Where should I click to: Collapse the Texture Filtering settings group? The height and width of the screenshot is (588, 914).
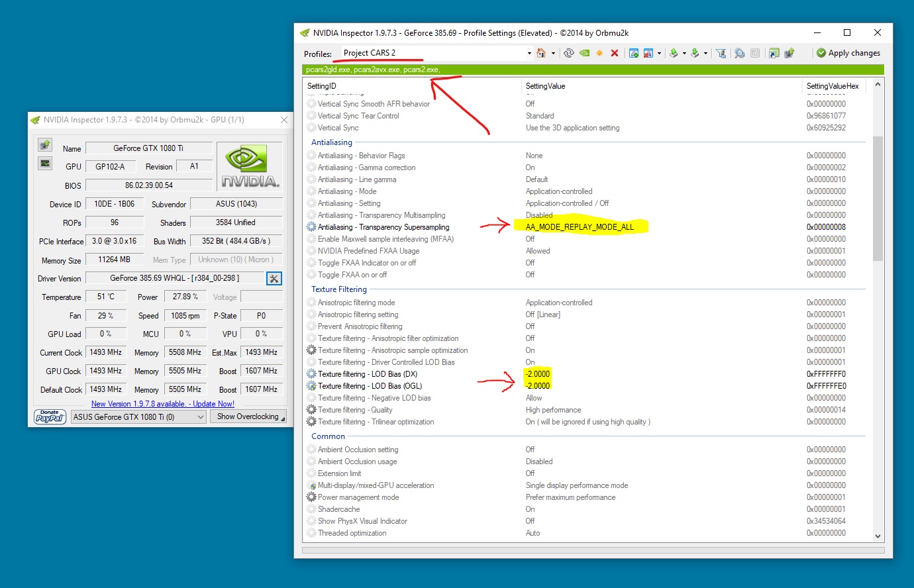click(x=339, y=289)
